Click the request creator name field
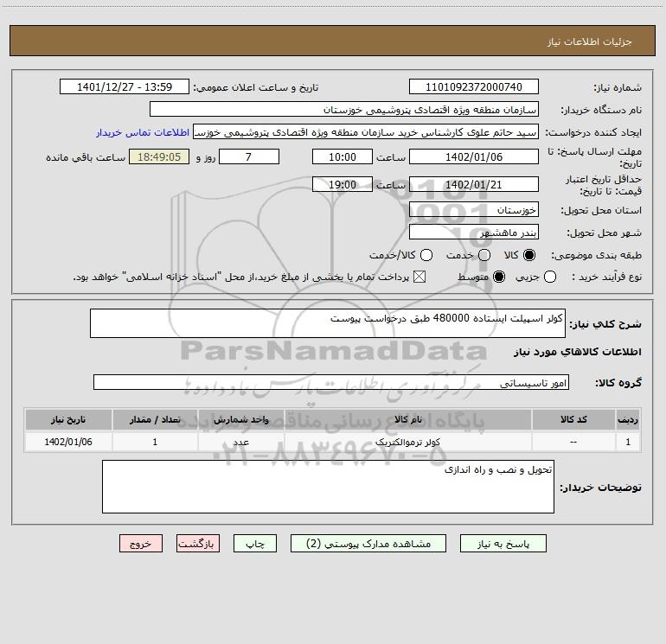This screenshot has width=666, height=644. pos(366,131)
